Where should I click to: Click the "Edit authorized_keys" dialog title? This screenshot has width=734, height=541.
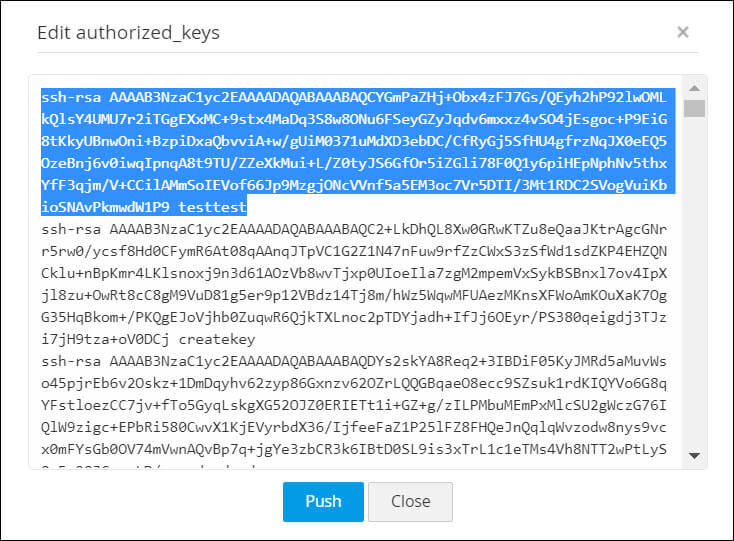(128, 32)
